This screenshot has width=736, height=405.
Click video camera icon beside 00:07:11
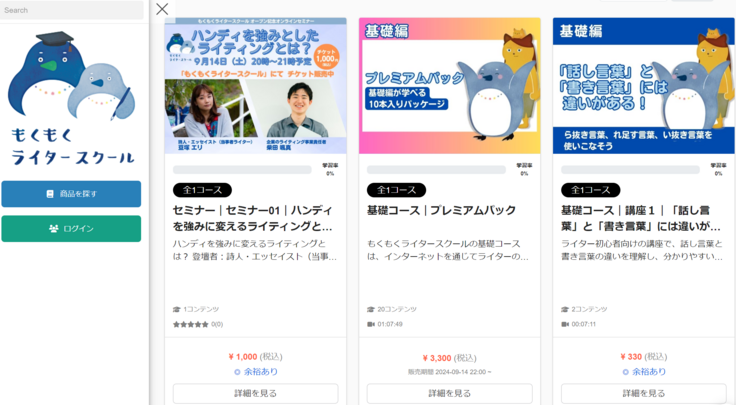565,324
